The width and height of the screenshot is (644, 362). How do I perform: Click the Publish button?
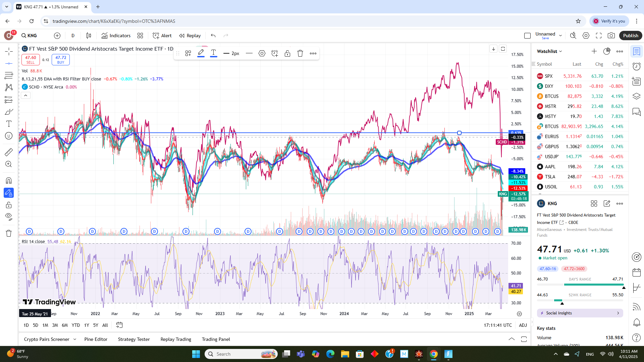tap(631, 36)
